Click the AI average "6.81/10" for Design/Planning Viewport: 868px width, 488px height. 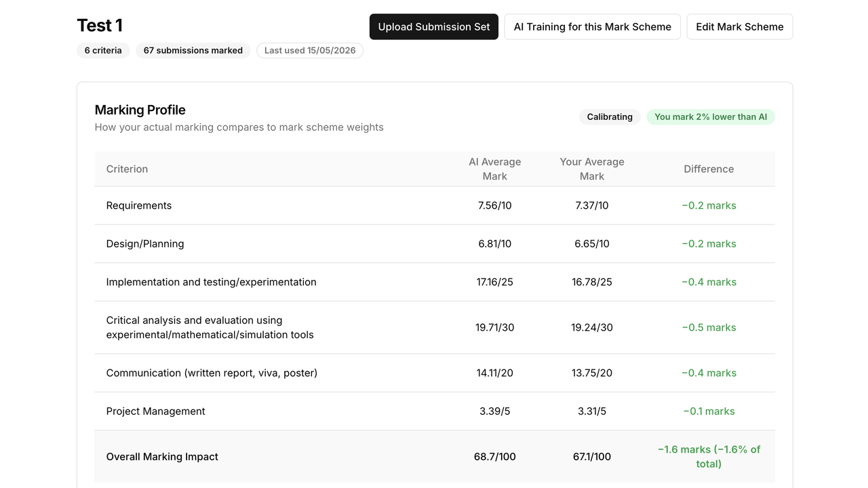pyautogui.click(x=495, y=244)
